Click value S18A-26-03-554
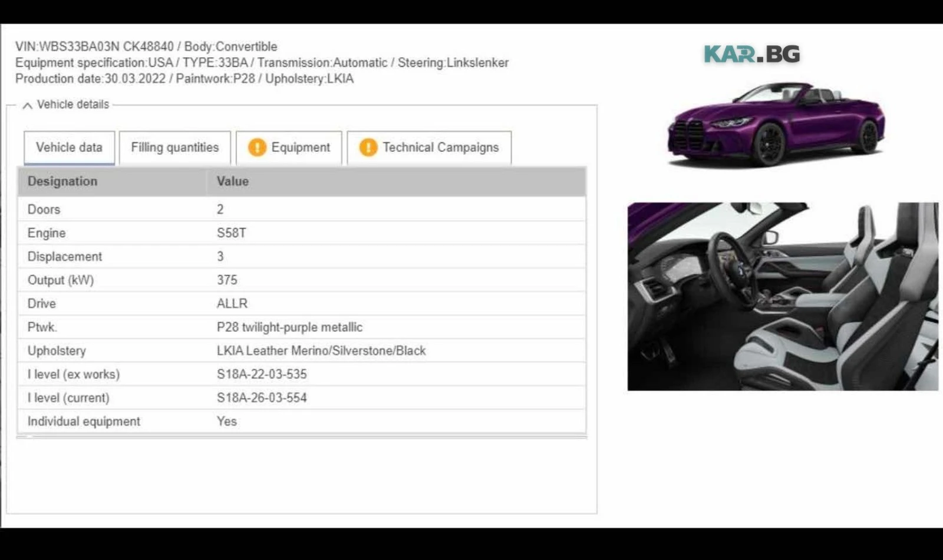The image size is (943, 560). pos(262,398)
